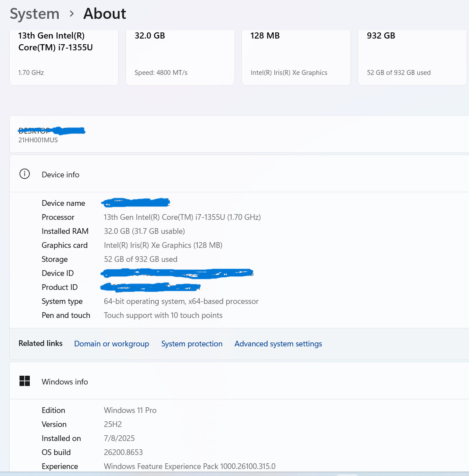Select the OS build value 26200.8653
469x476 pixels.
[123, 452]
